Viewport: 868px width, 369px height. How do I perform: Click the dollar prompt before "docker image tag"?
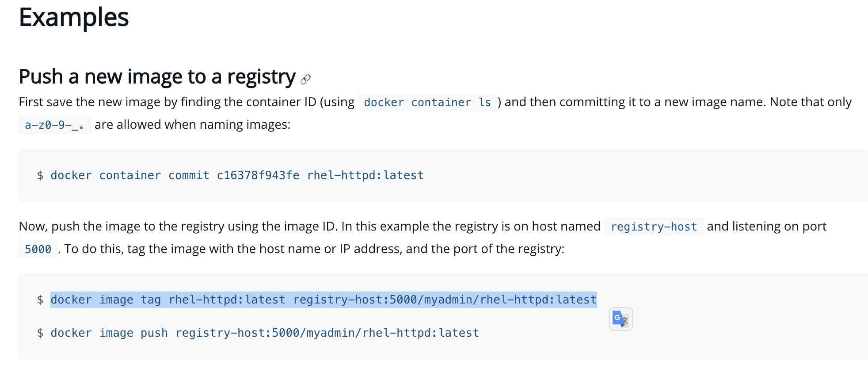(x=40, y=300)
